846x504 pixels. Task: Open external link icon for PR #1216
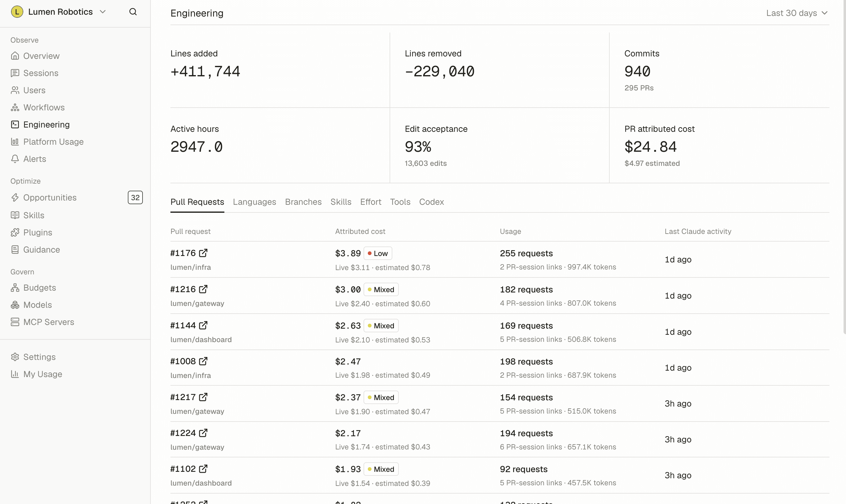203,289
